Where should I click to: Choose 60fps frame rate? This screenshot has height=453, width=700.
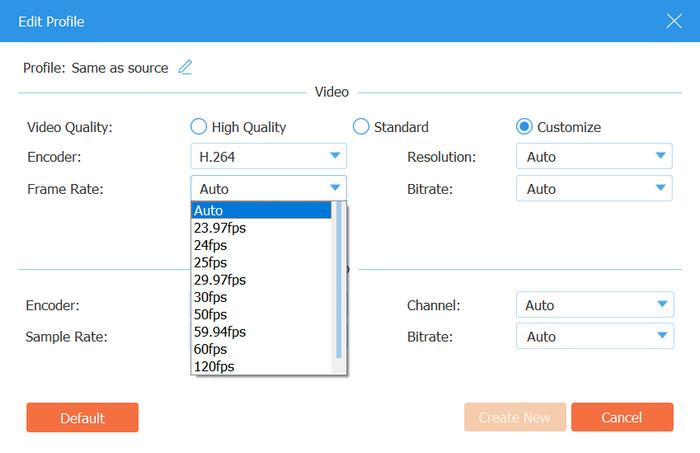coord(262,349)
